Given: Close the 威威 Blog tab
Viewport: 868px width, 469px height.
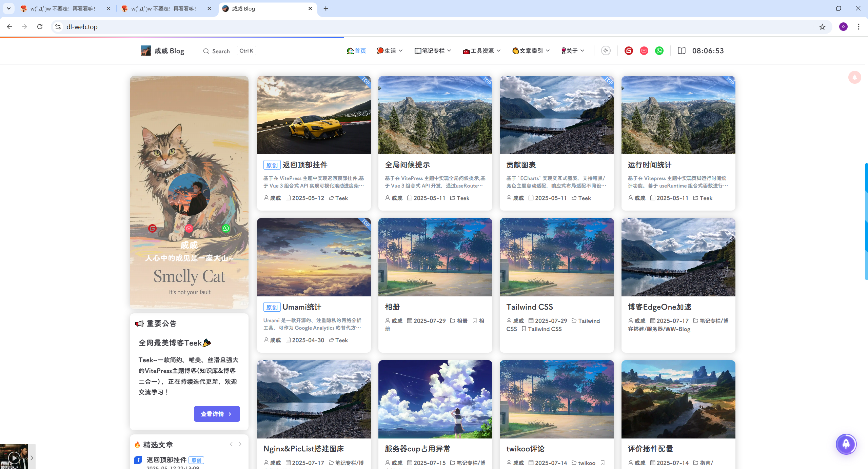Looking at the screenshot, I should point(310,9).
